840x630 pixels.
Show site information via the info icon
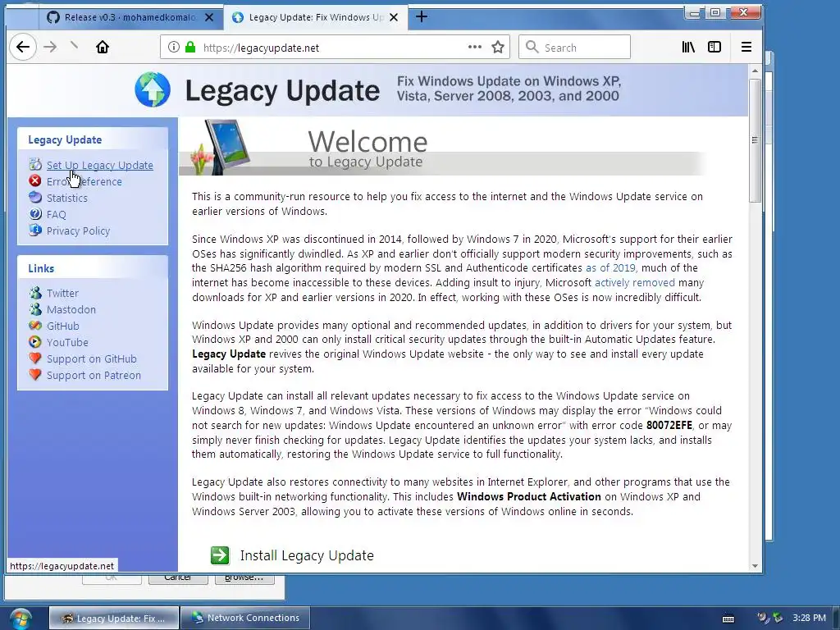pyautogui.click(x=174, y=47)
